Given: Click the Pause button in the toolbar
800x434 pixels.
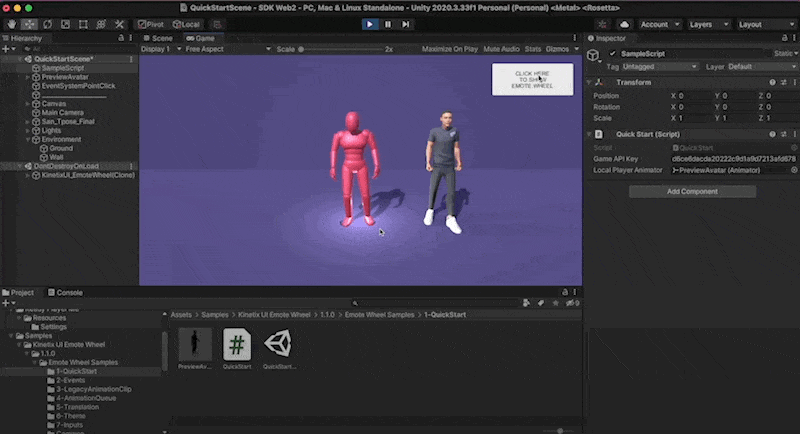Looking at the screenshot, I should click(388, 24).
